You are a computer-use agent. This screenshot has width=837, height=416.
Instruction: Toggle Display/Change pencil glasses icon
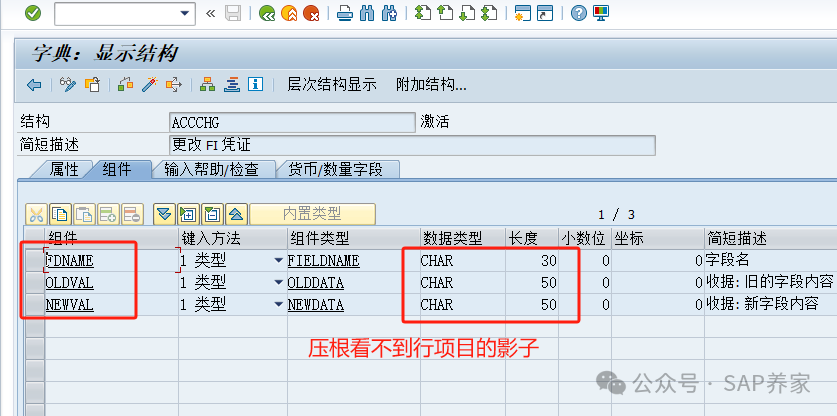click(68, 84)
